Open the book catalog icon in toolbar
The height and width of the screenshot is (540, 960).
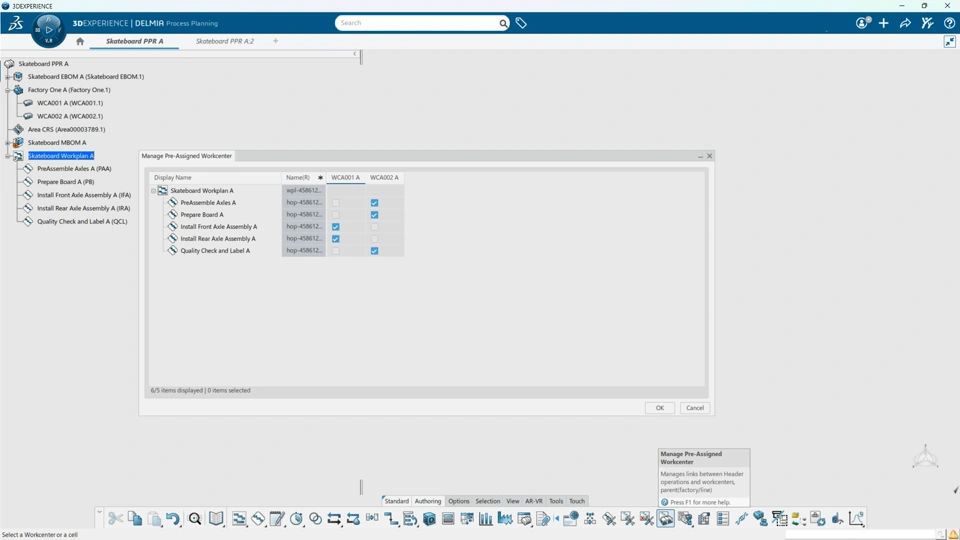tap(216, 519)
